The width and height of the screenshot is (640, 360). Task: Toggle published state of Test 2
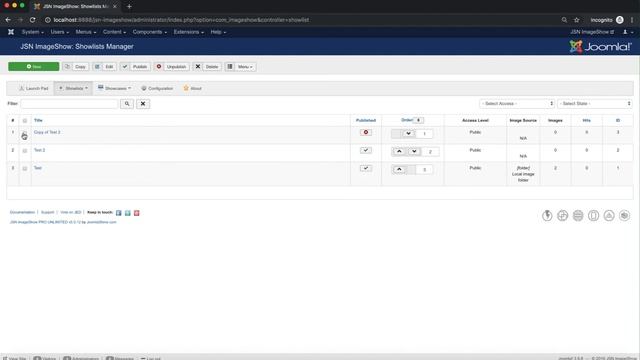point(366,150)
